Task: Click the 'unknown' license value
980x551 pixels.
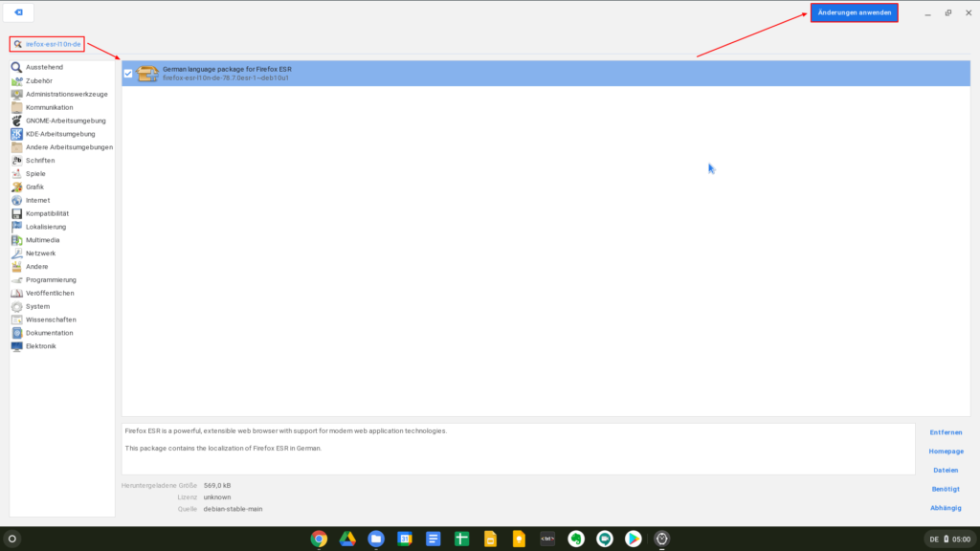Action: 217,497
